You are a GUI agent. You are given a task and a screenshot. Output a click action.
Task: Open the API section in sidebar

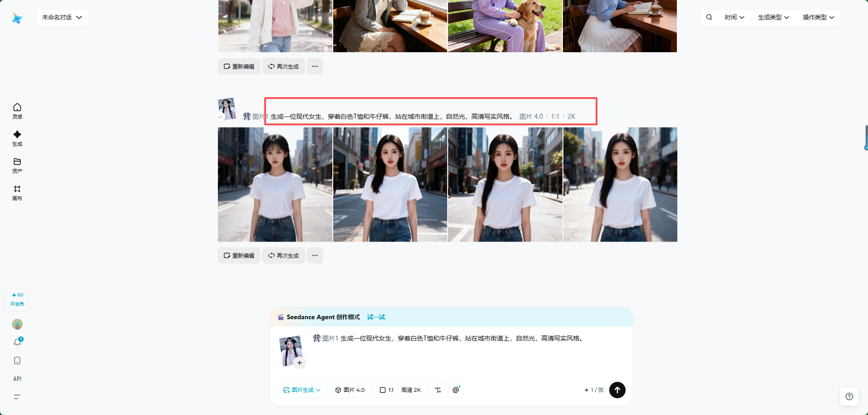tap(17, 378)
